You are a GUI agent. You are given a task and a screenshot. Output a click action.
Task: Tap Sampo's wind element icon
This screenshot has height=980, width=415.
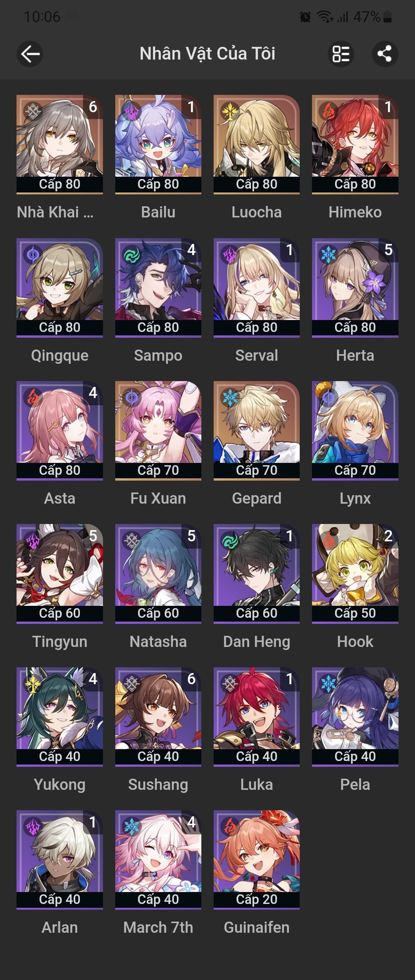pyautogui.click(x=131, y=255)
